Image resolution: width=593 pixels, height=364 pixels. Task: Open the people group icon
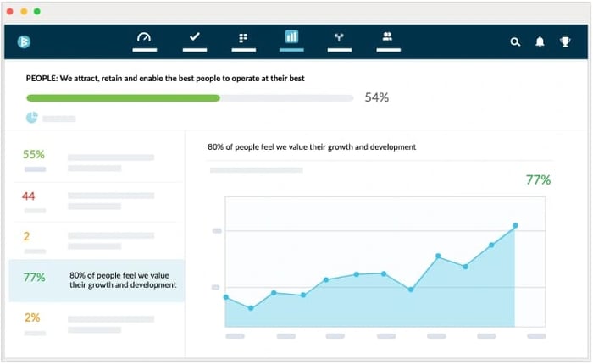387,37
